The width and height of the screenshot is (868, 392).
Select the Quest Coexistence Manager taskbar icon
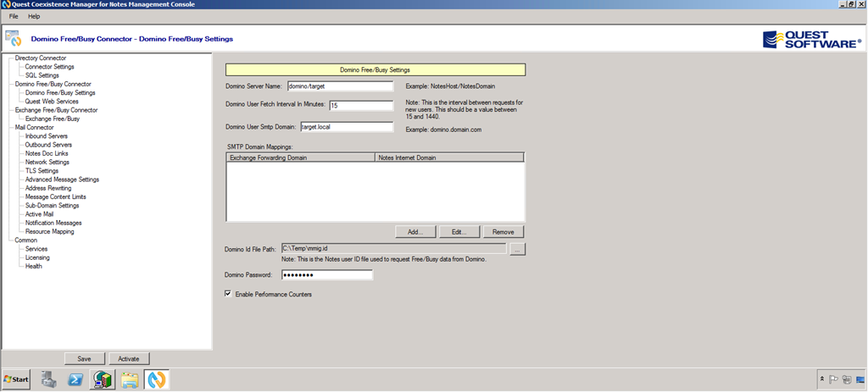click(x=157, y=379)
